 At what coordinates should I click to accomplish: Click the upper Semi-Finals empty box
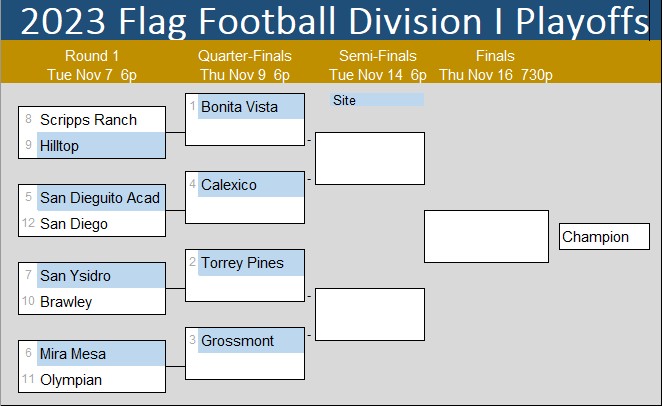click(370, 158)
